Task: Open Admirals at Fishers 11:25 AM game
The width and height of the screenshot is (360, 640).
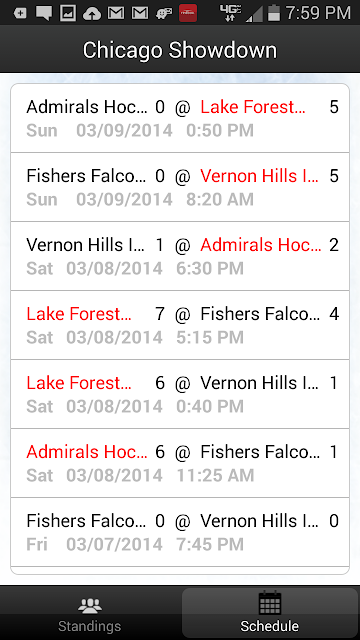Action: pyautogui.click(x=180, y=463)
